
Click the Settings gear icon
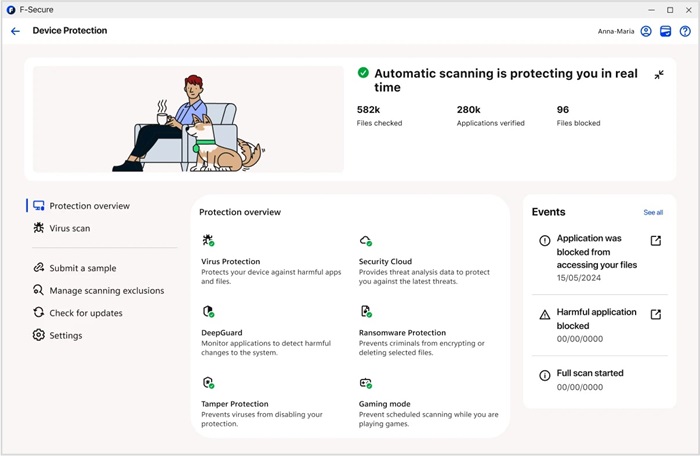(39, 335)
